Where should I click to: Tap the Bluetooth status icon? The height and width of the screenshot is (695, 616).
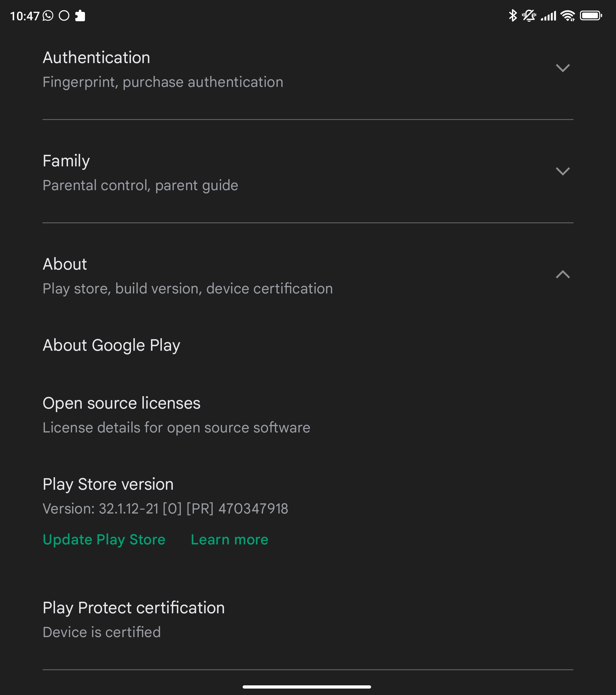click(x=513, y=16)
